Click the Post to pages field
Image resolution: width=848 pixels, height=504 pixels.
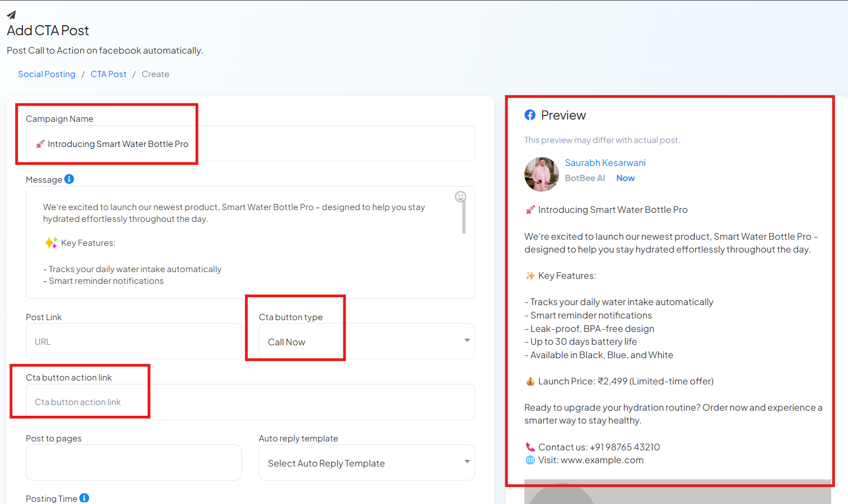(134, 463)
